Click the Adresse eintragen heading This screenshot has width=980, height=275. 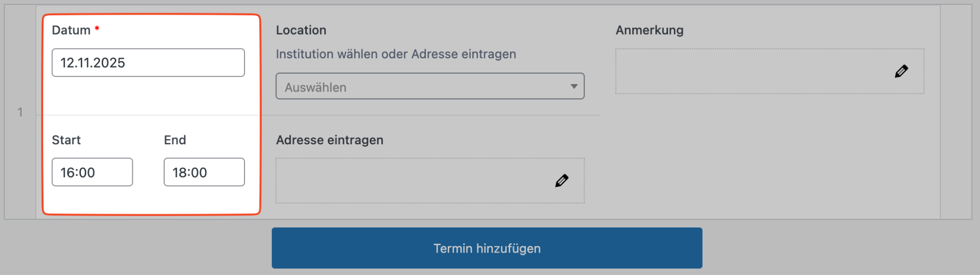tap(329, 140)
